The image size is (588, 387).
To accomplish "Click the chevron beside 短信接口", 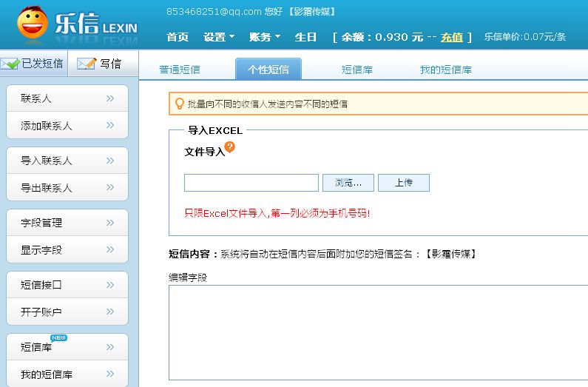I will point(110,285).
